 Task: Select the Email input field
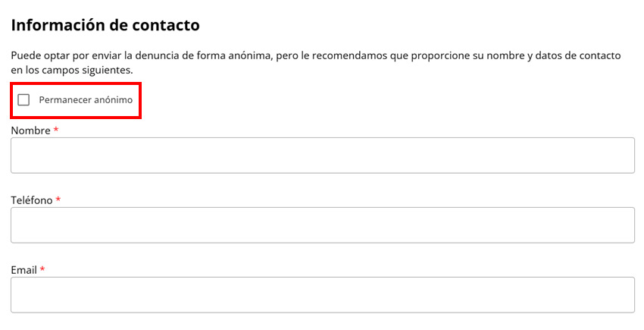click(x=322, y=295)
